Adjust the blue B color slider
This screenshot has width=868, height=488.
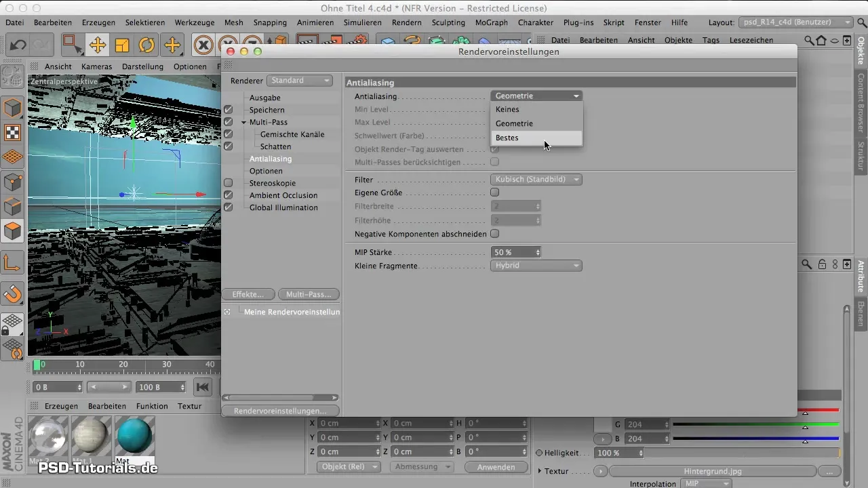coord(756,439)
